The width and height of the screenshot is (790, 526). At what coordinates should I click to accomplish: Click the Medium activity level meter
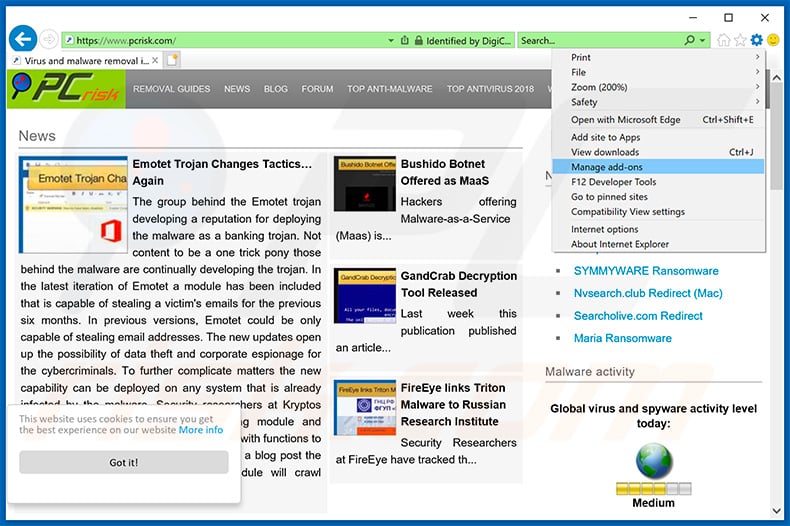pyautogui.click(x=653, y=488)
